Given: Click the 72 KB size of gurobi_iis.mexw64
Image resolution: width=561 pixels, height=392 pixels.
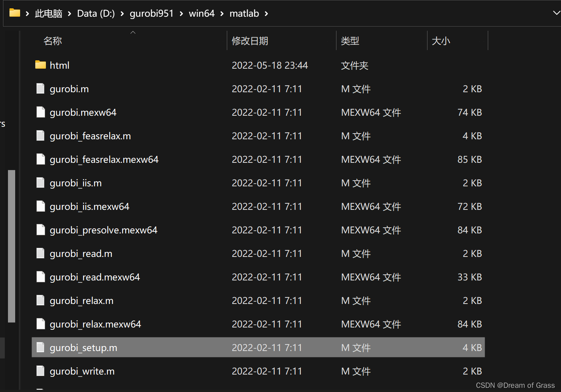Looking at the screenshot, I should [470, 206].
